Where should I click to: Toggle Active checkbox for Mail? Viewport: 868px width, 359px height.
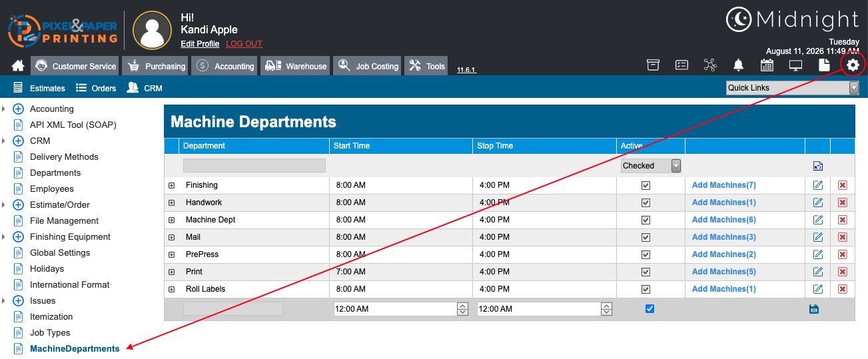click(646, 237)
